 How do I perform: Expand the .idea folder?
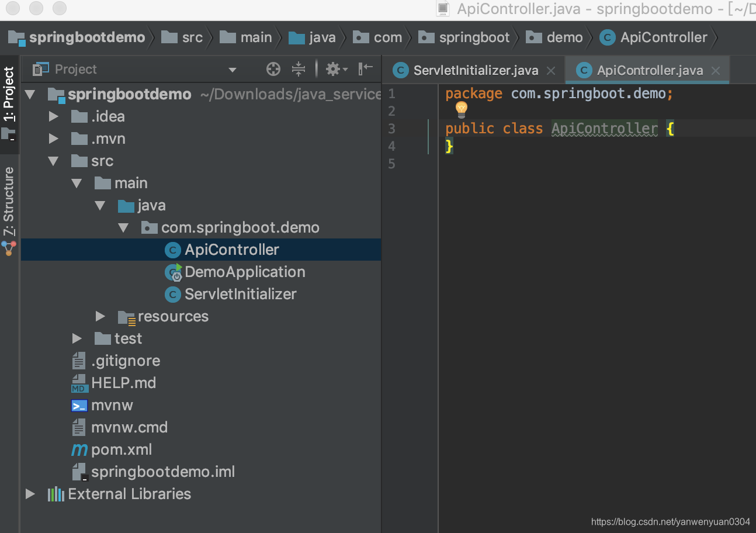54,117
